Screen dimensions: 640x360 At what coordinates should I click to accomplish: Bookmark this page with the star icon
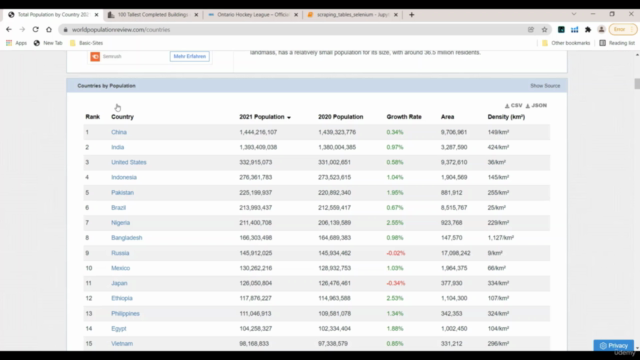[544, 29]
